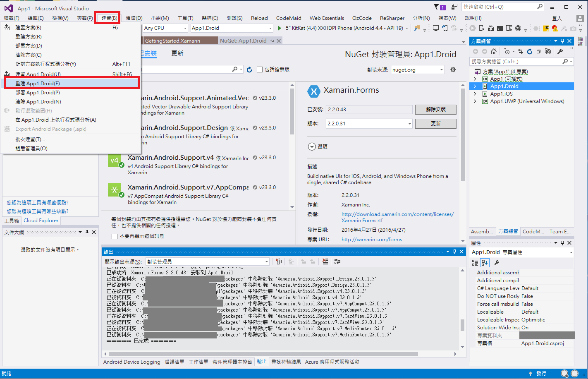The height and width of the screenshot is (379, 588).
Task: Expand the App1.Droid project node
Action: [x=475, y=86]
